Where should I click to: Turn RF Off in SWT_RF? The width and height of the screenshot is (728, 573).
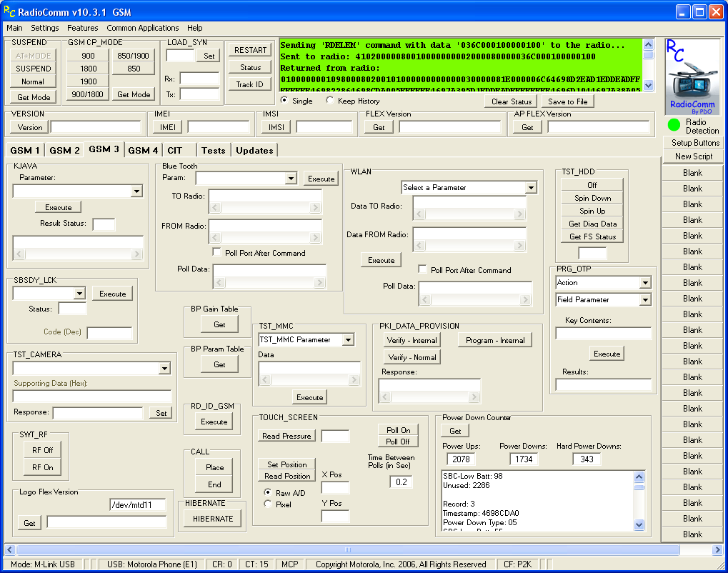pyautogui.click(x=43, y=450)
